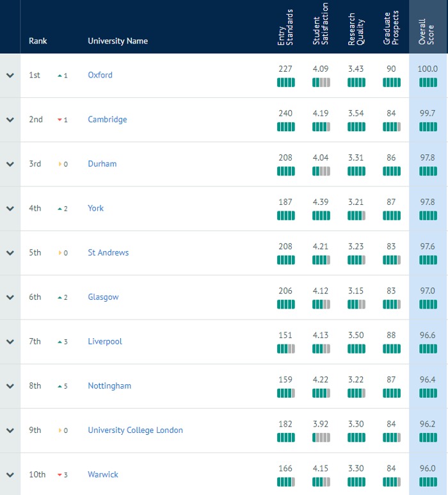Click Nottingham's Entry Standards bar indicator
Screen dimensions: 448x495
[x=286, y=393]
